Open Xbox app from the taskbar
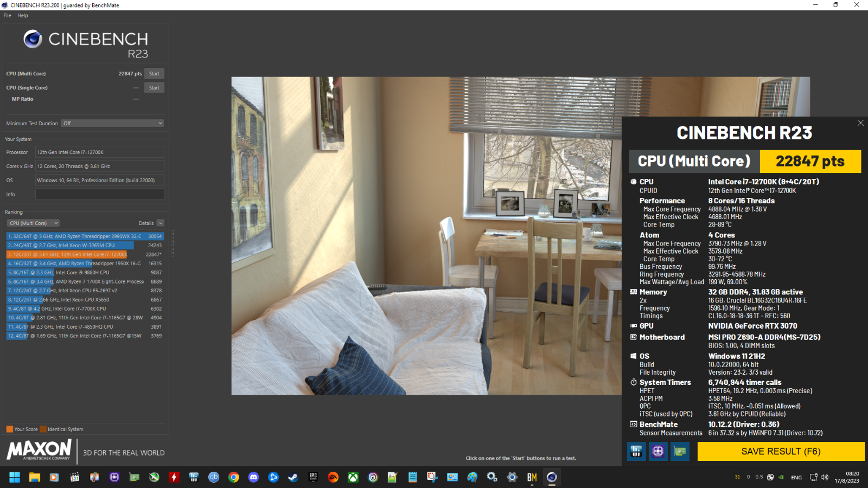Screen dimensions: 868x488 click(353, 477)
